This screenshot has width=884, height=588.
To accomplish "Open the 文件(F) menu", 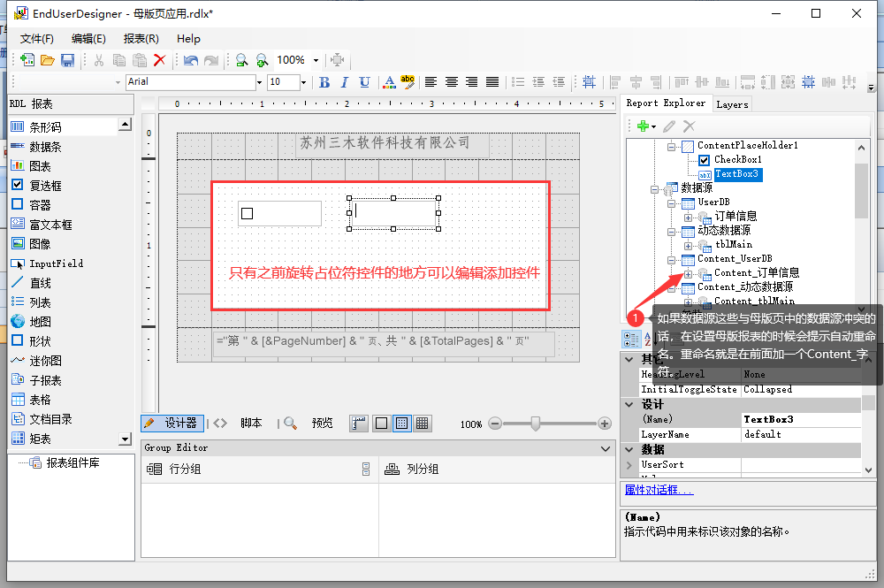I will click(x=37, y=39).
